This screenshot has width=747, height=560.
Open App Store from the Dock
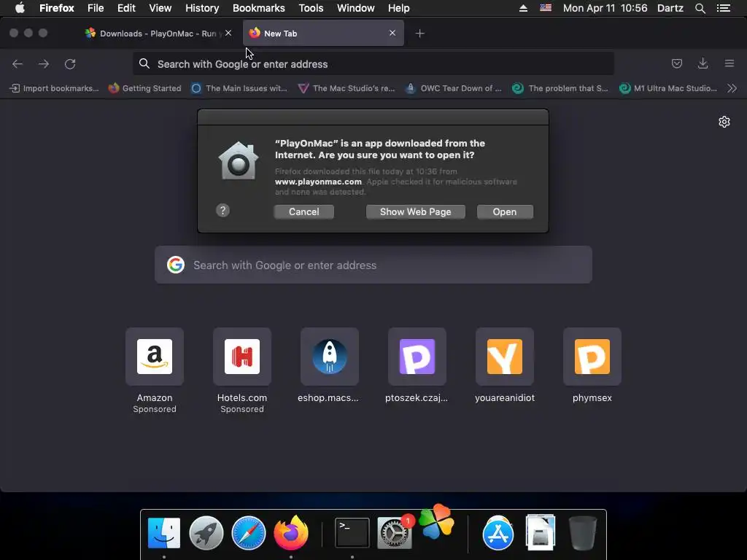point(498,533)
